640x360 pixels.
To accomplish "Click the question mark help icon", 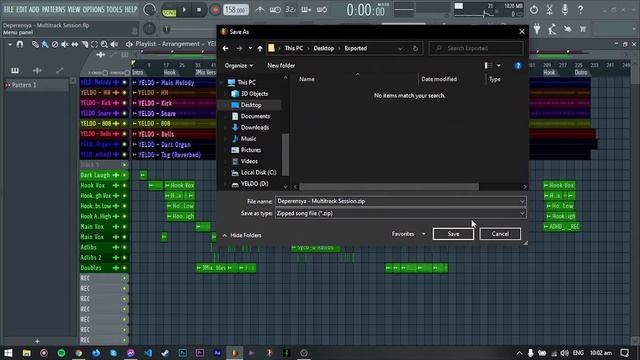I will click(x=580, y=9).
